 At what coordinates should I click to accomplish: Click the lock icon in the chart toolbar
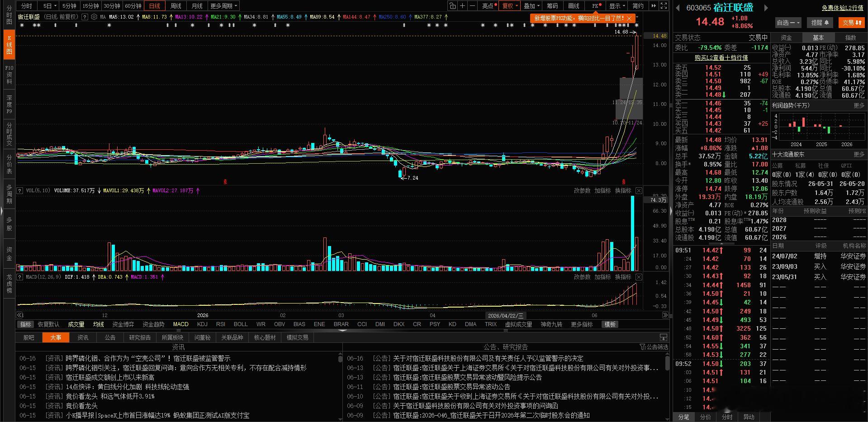pyautogui.click(x=452, y=6)
